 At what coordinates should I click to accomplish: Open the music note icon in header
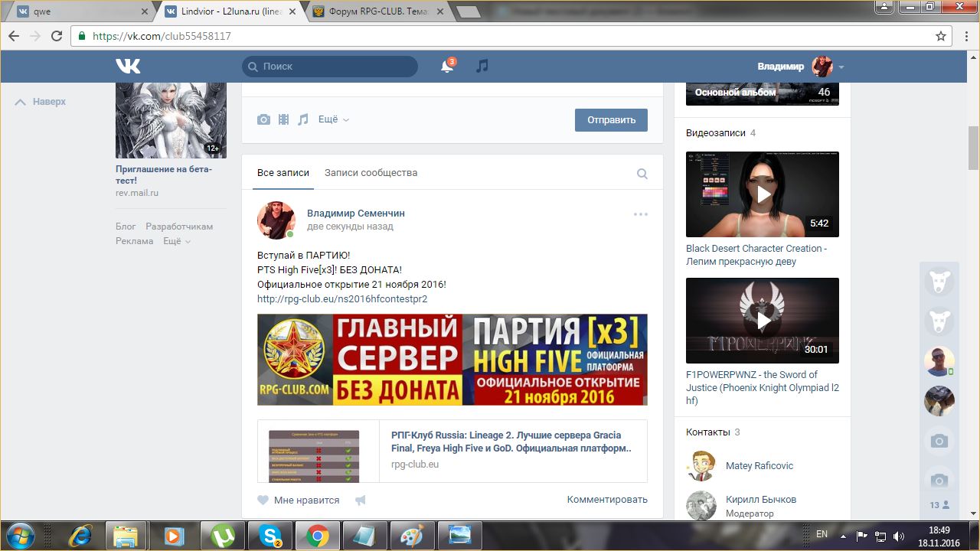482,66
